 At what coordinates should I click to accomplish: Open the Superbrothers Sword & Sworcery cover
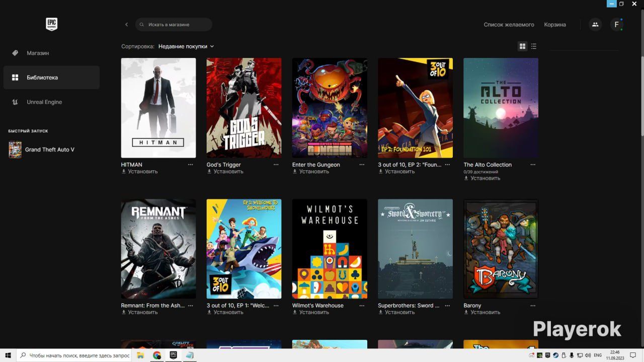pos(415,249)
